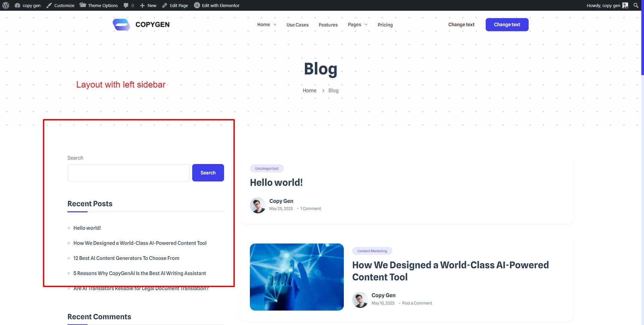Image resolution: width=644 pixels, height=325 pixels.
Task: Open Features in the navigation
Action: tap(328, 25)
